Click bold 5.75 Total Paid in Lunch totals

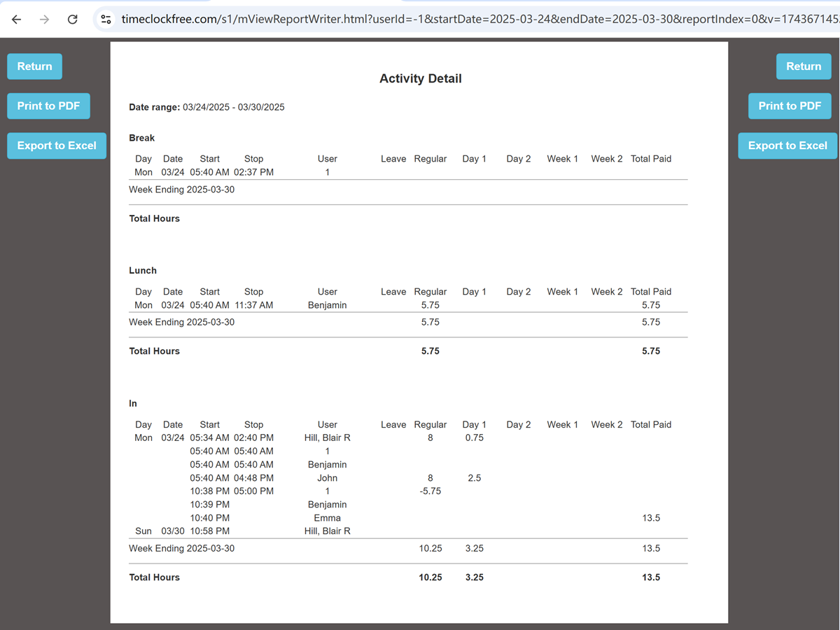(651, 351)
